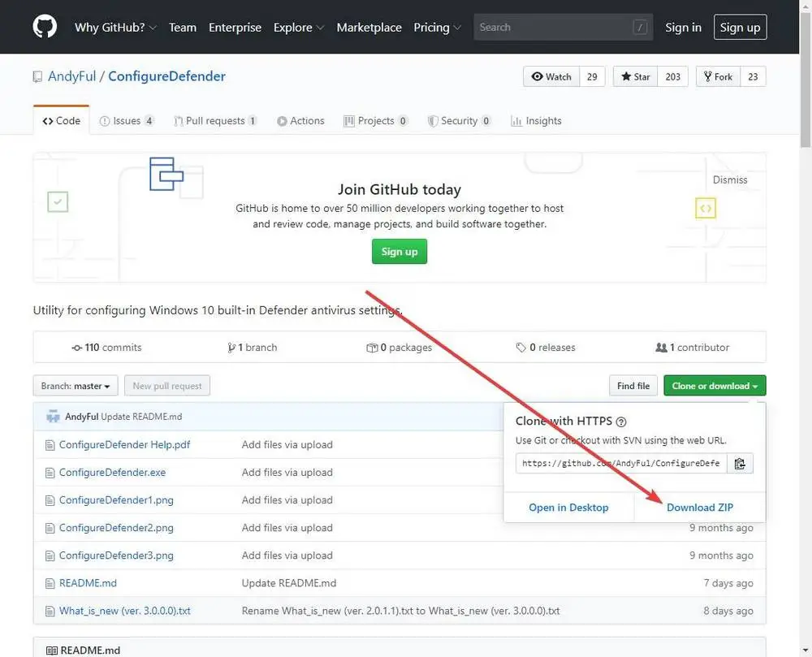Open the Enterprise page in the header
The height and width of the screenshot is (657, 812).
click(x=235, y=28)
